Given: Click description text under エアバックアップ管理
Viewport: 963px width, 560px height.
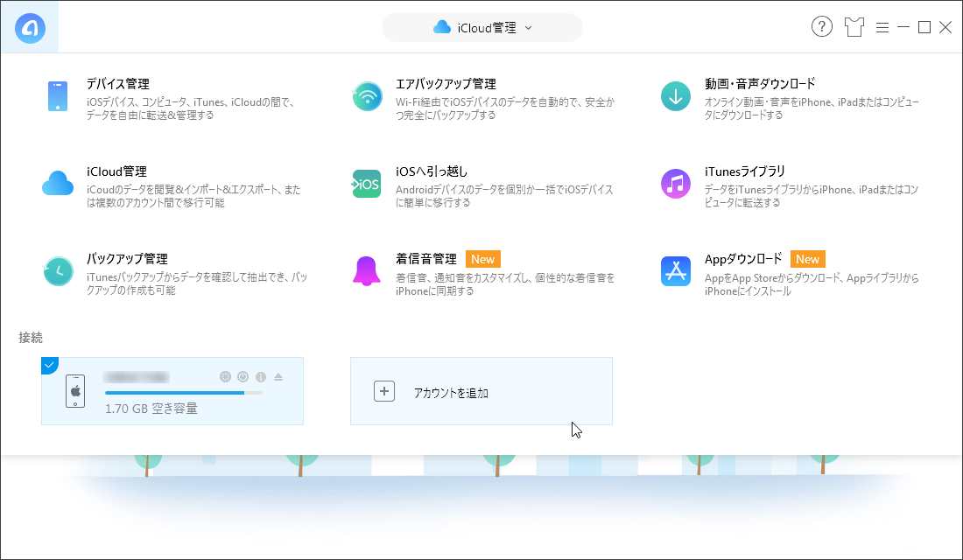Looking at the screenshot, I should coord(505,108).
